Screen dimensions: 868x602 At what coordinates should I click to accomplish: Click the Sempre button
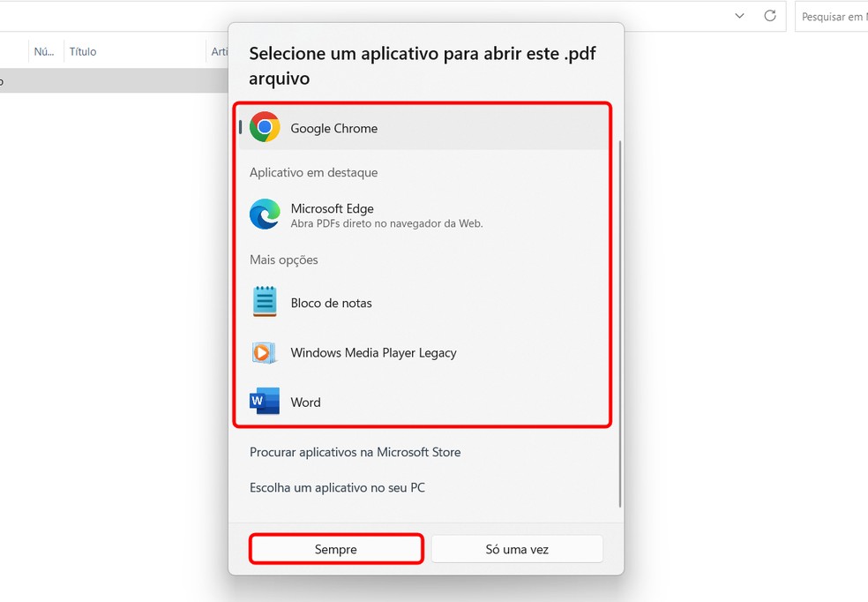point(335,548)
